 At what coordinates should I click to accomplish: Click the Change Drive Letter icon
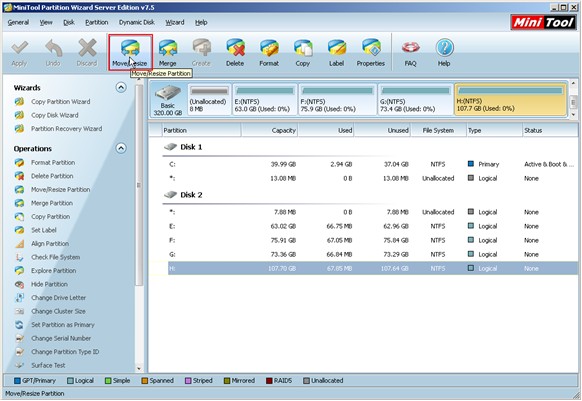tap(19, 298)
